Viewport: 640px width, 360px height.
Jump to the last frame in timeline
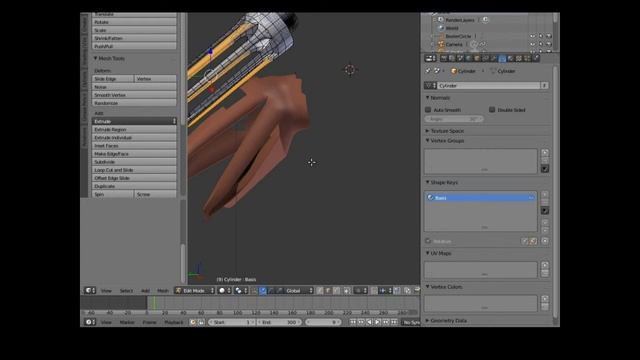[394, 322]
